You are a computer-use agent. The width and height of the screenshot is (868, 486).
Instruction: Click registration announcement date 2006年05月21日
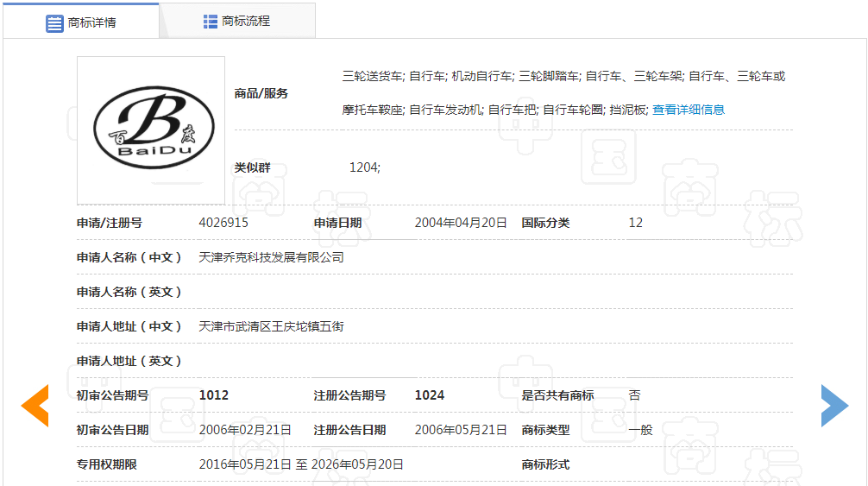(460, 430)
